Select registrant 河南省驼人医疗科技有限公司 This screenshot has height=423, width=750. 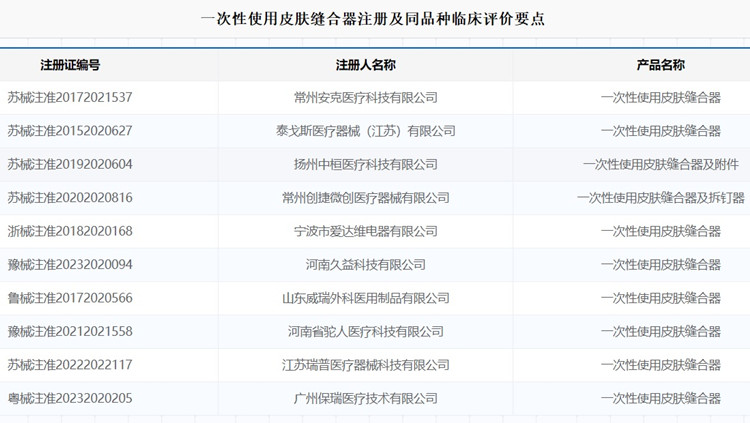pyautogui.click(x=366, y=332)
